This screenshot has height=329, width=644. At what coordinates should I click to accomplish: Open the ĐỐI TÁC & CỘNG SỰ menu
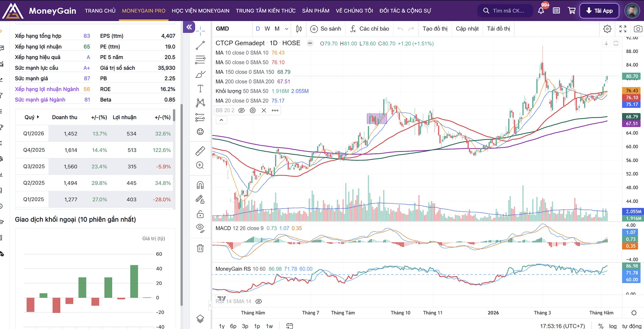(x=405, y=11)
